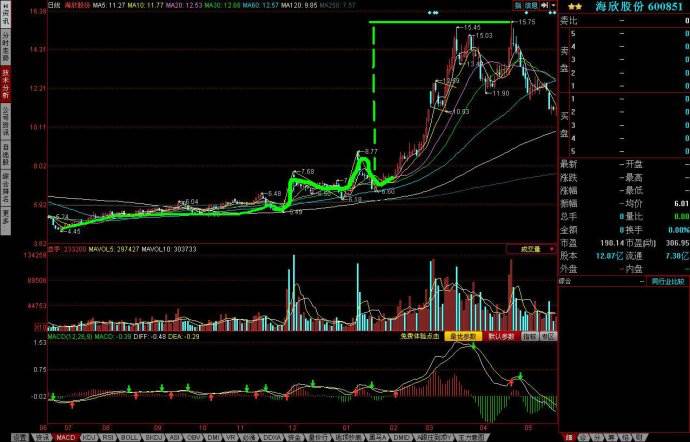Click the 消息 button at chart top right
The image size is (690, 442).
(x=531, y=5)
